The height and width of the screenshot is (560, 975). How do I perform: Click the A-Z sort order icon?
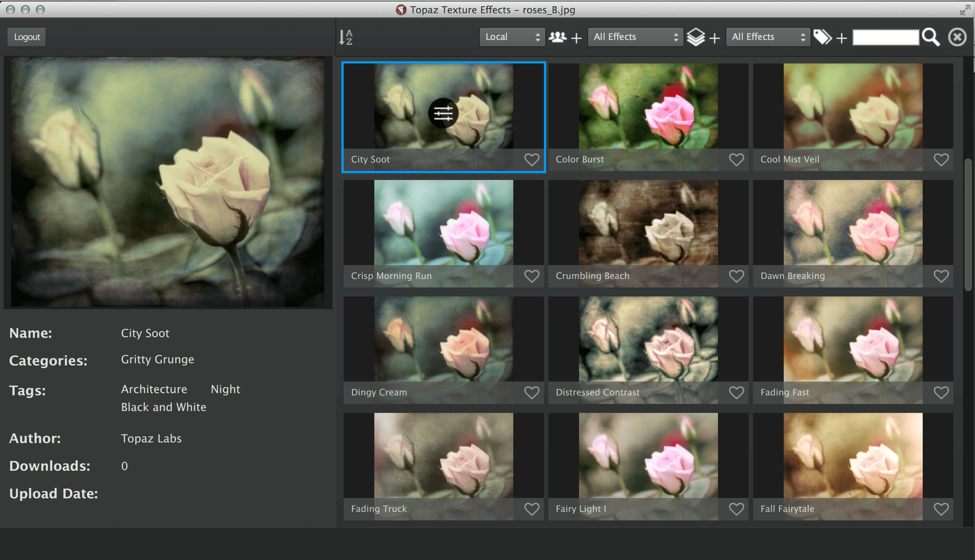346,37
